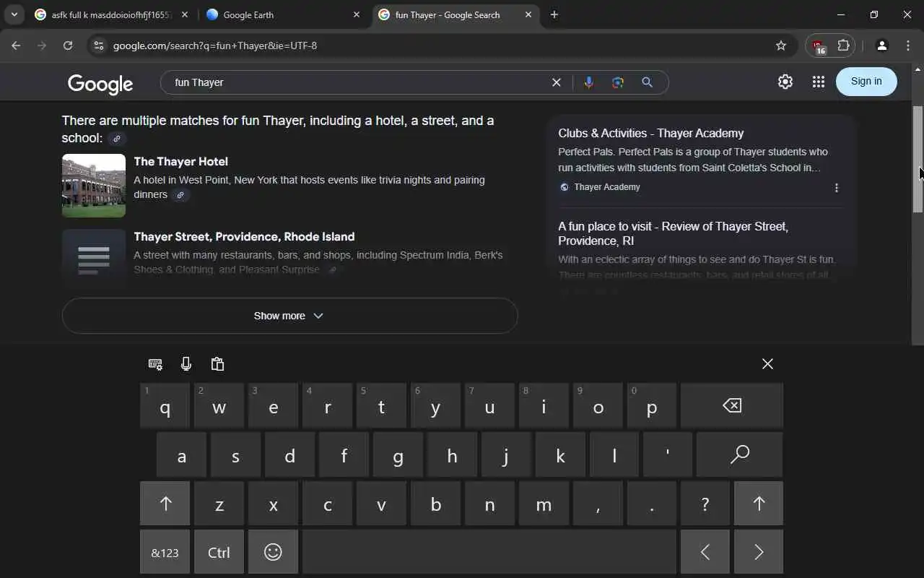Open The Thayer Hotel result
This screenshot has width=924, height=578.
(180, 161)
